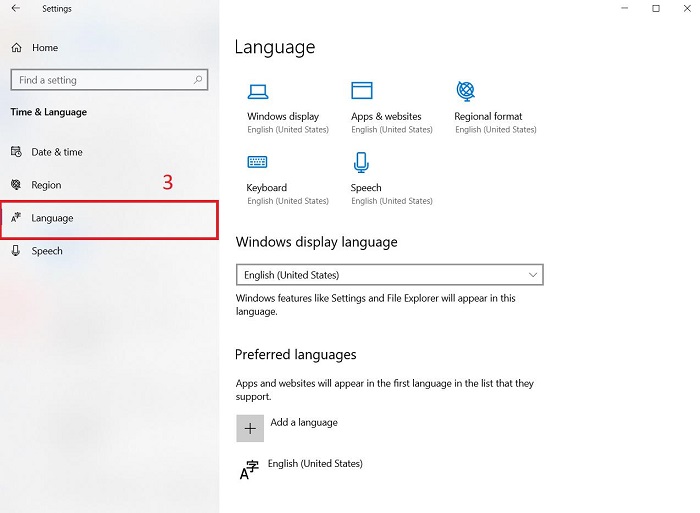Click the Add a language label
Image resolution: width=700 pixels, height=513 pixels.
click(304, 423)
